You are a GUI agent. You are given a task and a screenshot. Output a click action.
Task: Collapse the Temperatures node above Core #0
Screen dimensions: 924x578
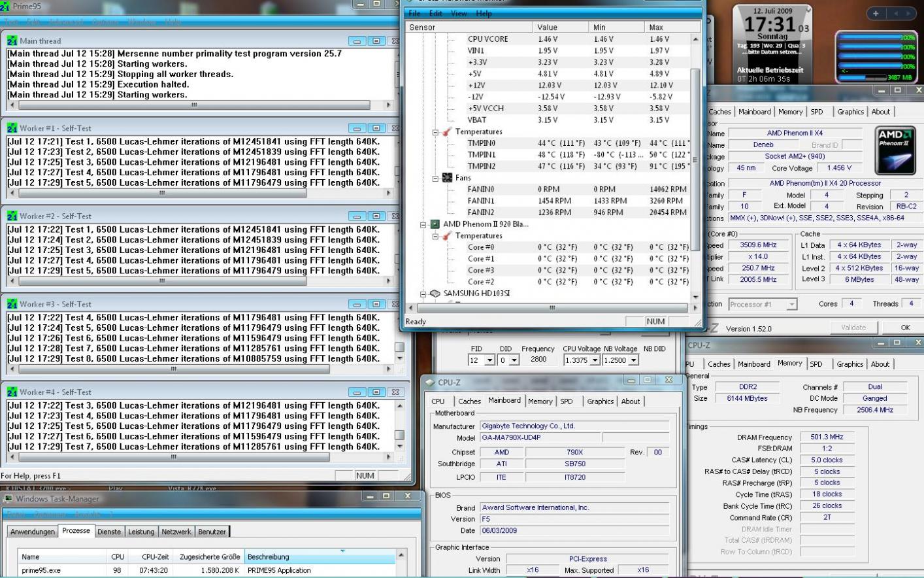click(x=435, y=236)
